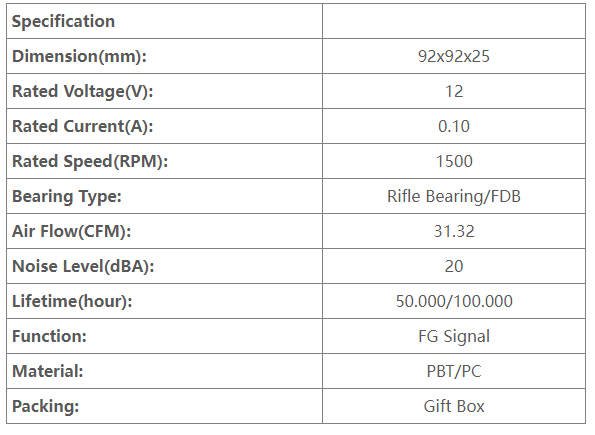The image size is (595, 435).
Task: Select the Noise Level(dBA) label
Action: [83, 266]
